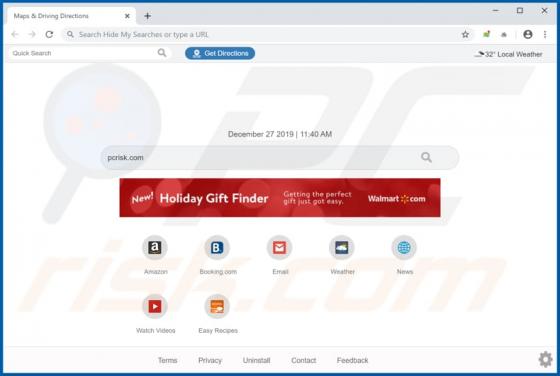This screenshot has height=376, width=560.
Task: Click the Weather label under the icon
Action: click(342, 272)
